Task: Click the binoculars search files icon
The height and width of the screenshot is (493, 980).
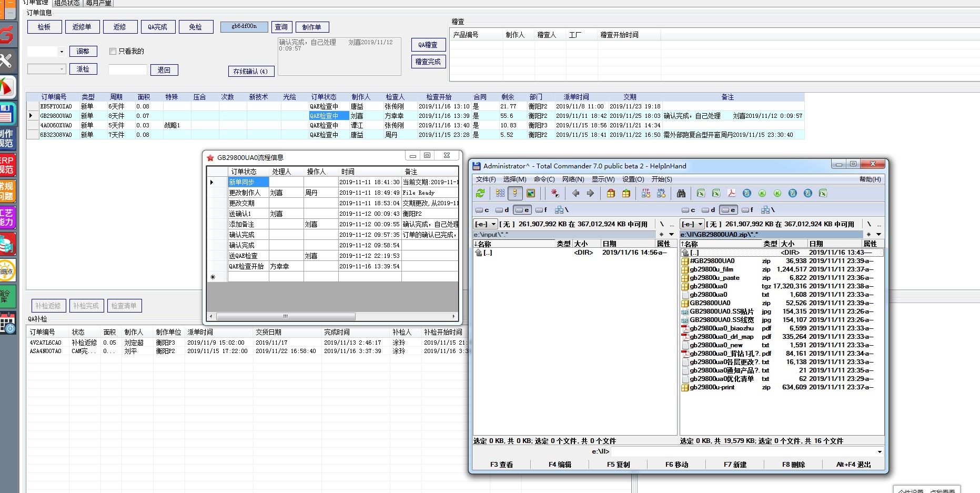Action: (x=681, y=194)
